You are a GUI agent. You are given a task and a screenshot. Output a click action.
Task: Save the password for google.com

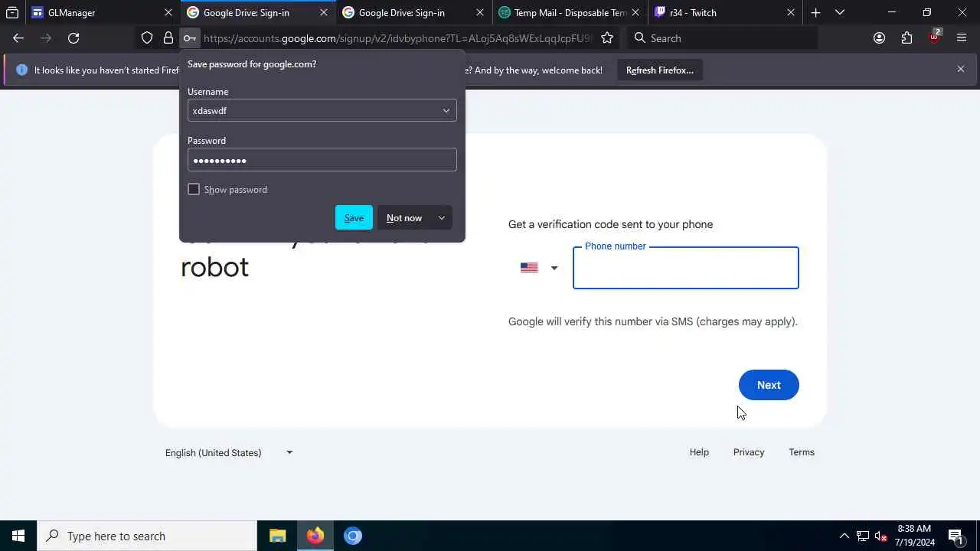(354, 218)
